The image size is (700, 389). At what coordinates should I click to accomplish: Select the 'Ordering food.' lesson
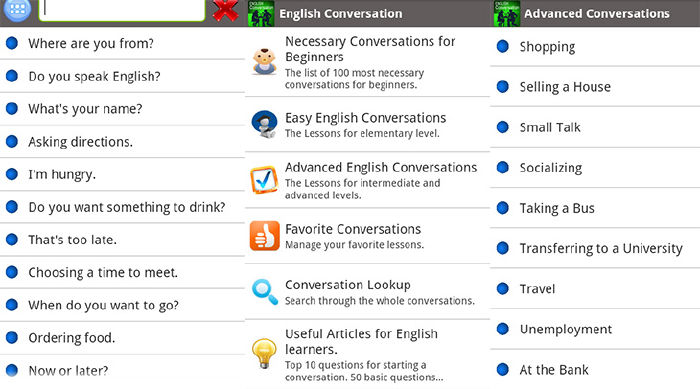[x=122, y=338]
